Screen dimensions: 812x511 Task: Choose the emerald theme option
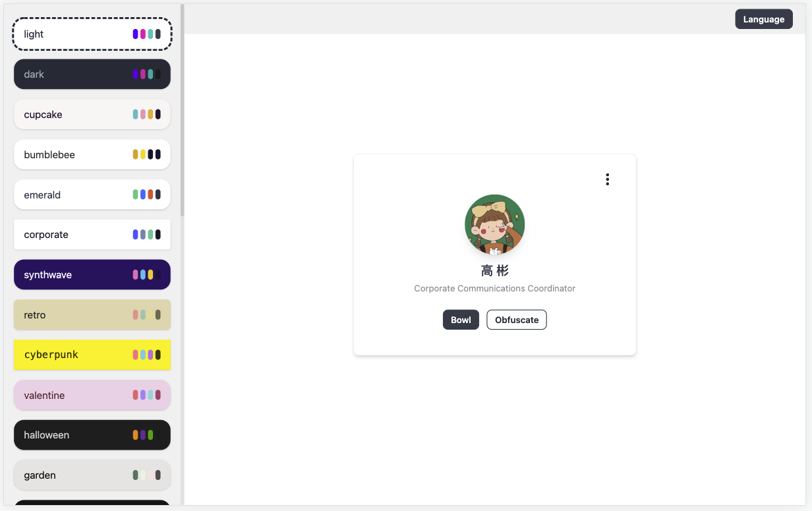92,195
